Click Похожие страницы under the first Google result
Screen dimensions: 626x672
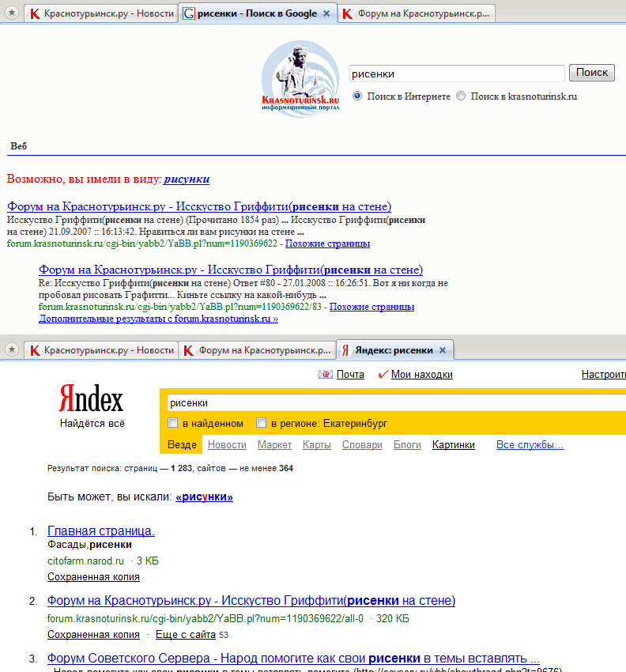click(x=327, y=244)
